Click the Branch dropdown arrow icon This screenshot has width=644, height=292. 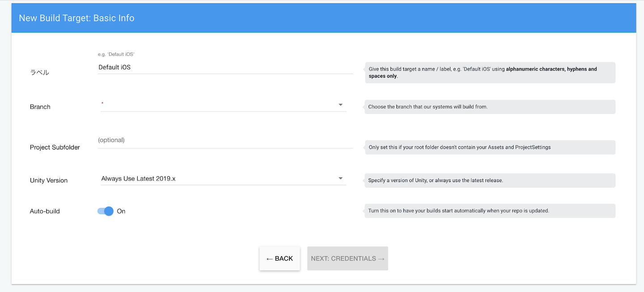(x=341, y=105)
